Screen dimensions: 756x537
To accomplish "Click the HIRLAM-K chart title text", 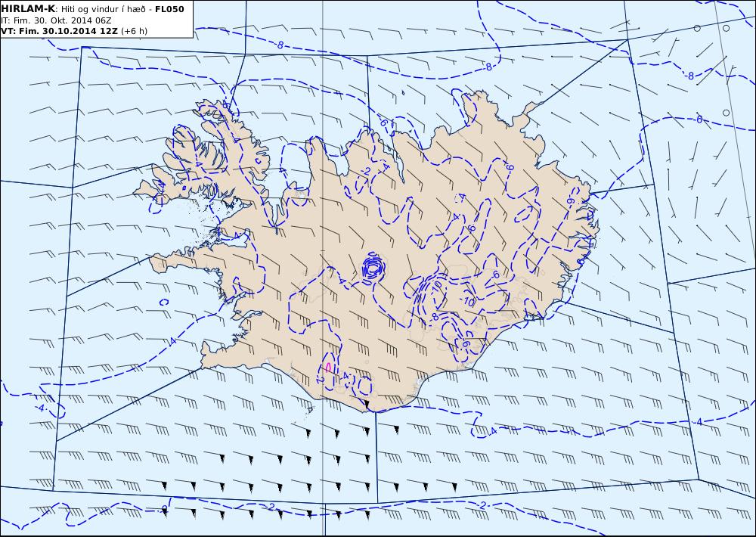I will 28,8.
